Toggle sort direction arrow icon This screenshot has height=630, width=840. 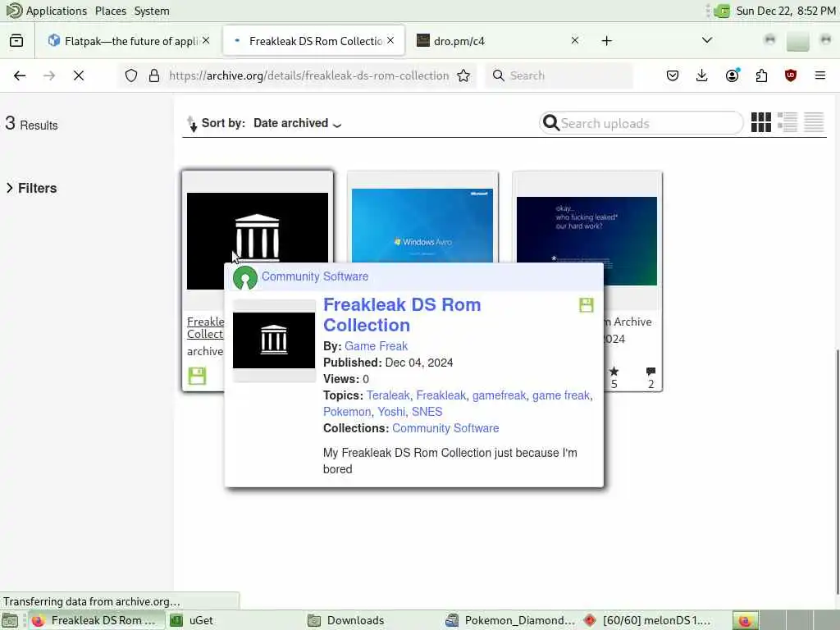coord(192,124)
